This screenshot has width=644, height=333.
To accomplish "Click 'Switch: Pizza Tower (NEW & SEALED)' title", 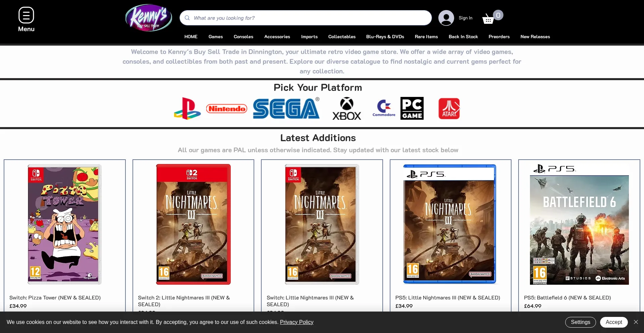I will pos(55,297).
